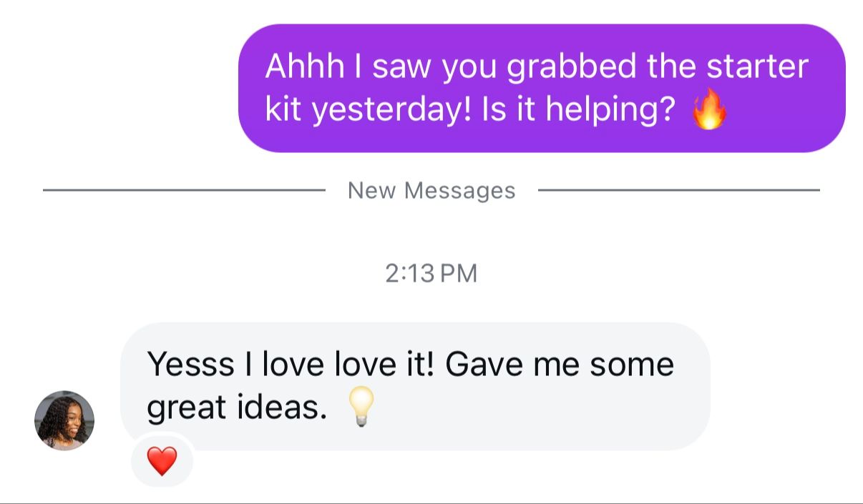The height and width of the screenshot is (504, 863).
Task: Click "great ideas." text in reply
Action: [237, 407]
